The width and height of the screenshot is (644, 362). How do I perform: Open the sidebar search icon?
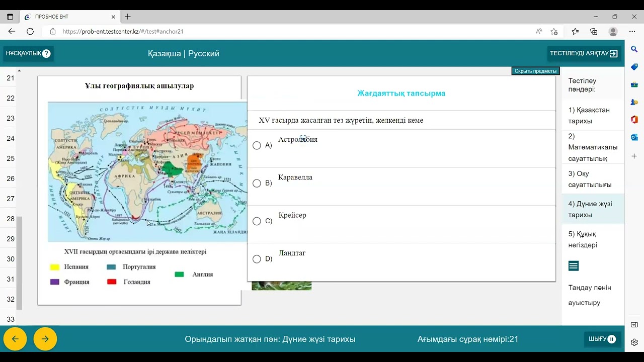pyautogui.click(x=634, y=49)
